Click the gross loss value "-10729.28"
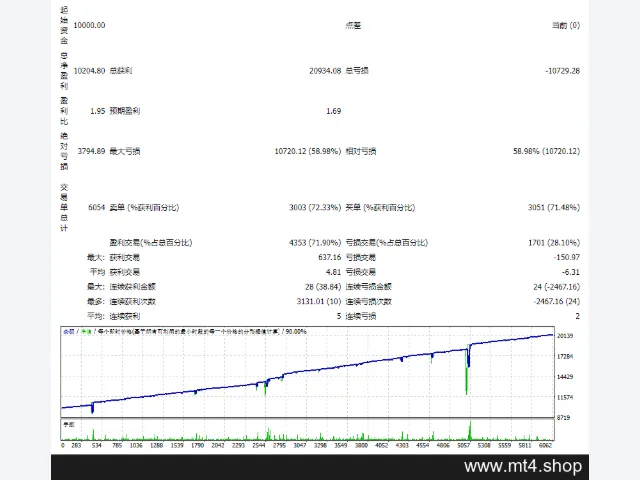 [562, 71]
